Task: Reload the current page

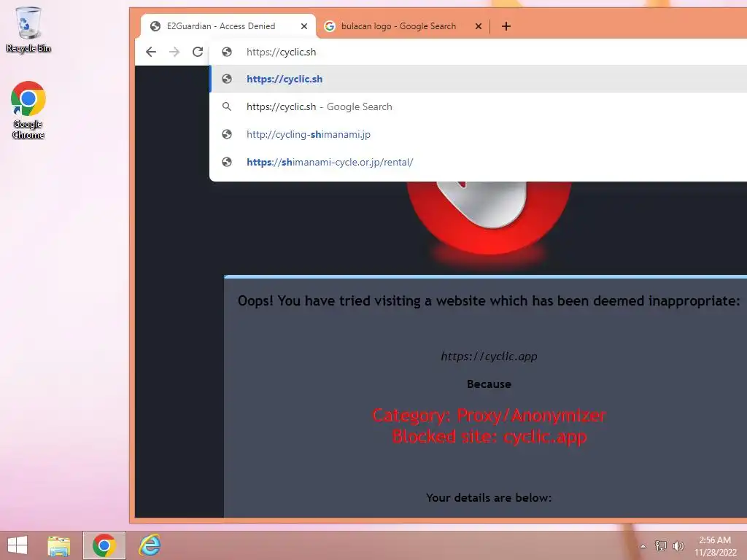Action: 198,52
